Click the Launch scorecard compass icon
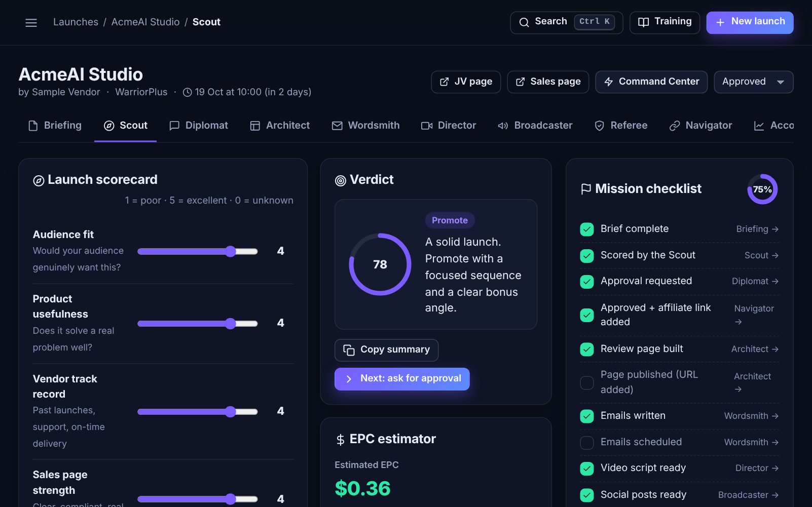Screen dimensions: 812x507 pyautogui.click(x=39, y=180)
